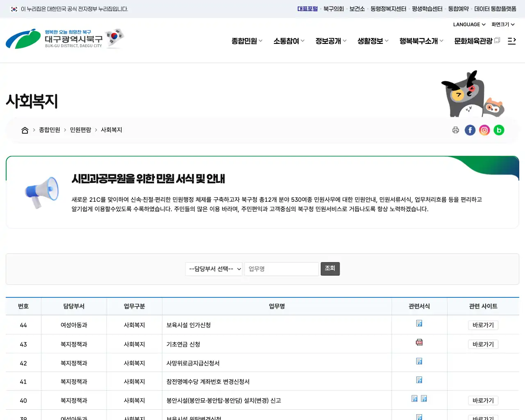Open the 평생학습센터 link
525x420 pixels.
[427, 9]
